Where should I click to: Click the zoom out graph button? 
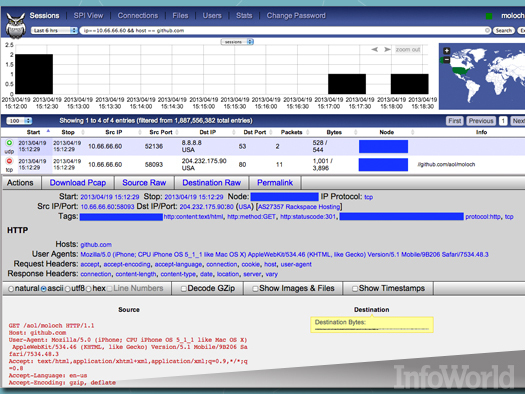pyautogui.click(x=408, y=50)
